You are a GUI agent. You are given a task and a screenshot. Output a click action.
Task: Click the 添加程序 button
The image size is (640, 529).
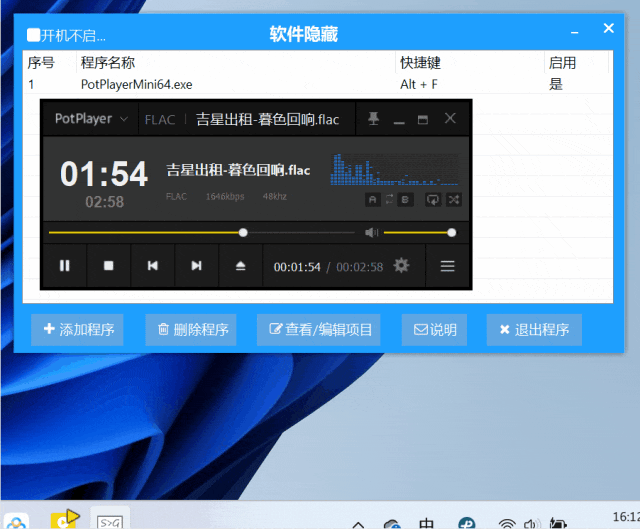click(79, 330)
